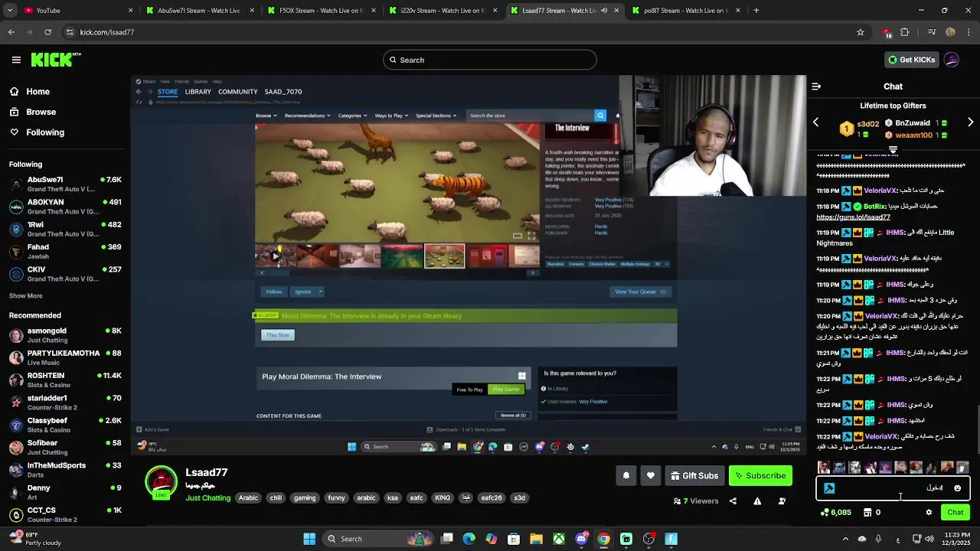The width and height of the screenshot is (980, 551).
Task: Select the Arabic tag
Action: point(248,498)
